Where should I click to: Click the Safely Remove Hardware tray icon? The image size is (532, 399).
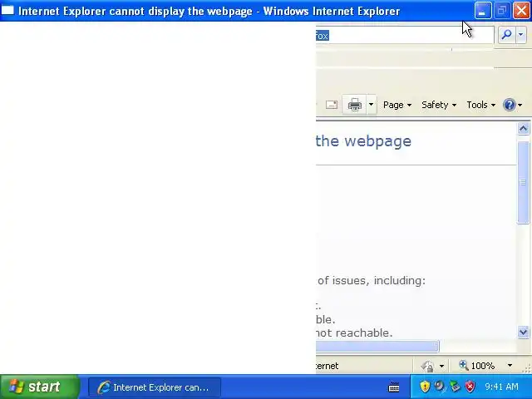coord(455,386)
